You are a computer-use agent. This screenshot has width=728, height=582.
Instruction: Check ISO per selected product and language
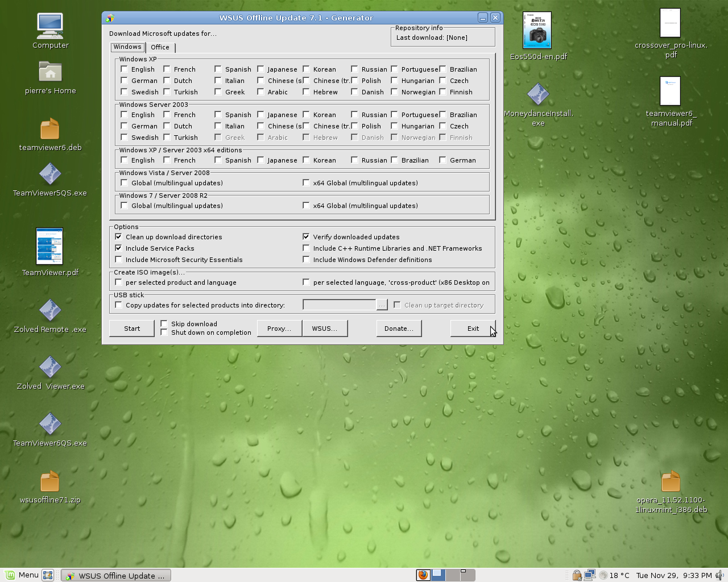pos(118,282)
